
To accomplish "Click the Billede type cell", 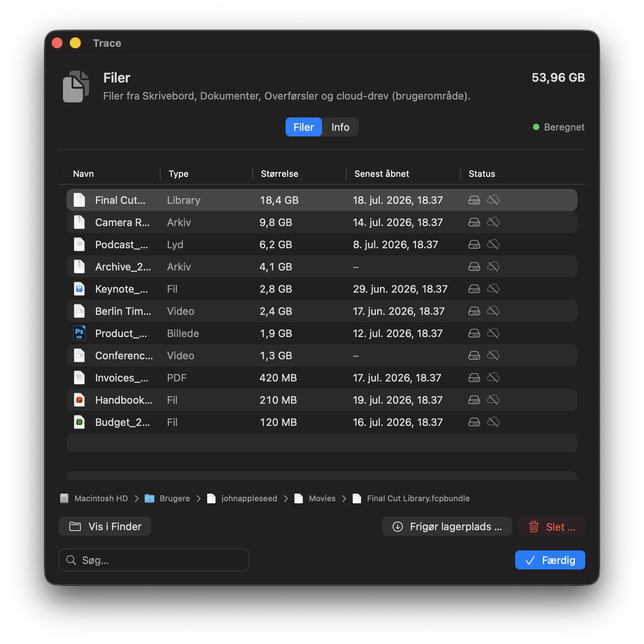I will tap(183, 333).
